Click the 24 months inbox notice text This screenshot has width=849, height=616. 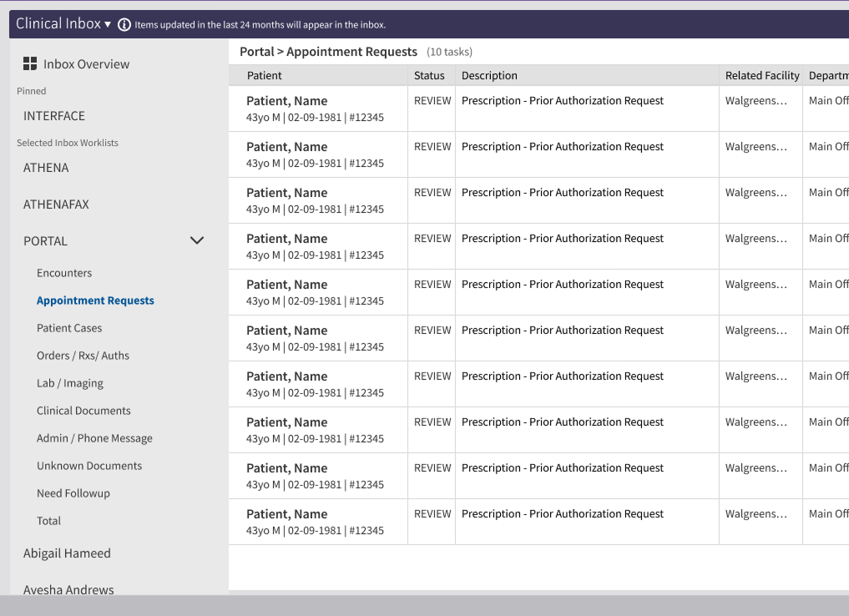[260, 25]
